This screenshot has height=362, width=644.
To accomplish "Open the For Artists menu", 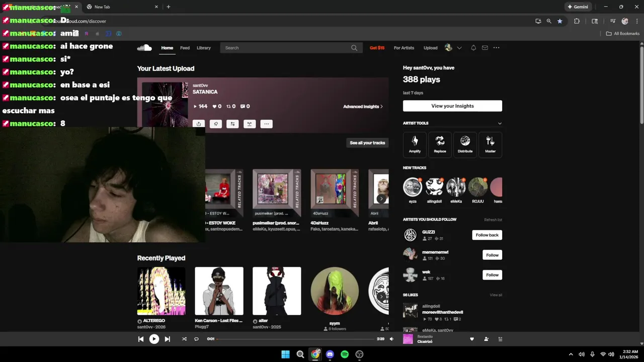I will pos(404,48).
